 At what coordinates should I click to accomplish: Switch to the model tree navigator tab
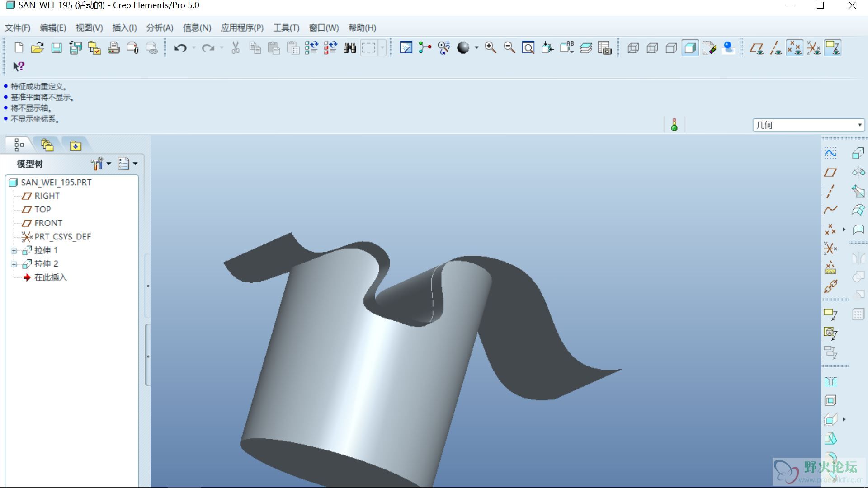pyautogui.click(x=19, y=145)
